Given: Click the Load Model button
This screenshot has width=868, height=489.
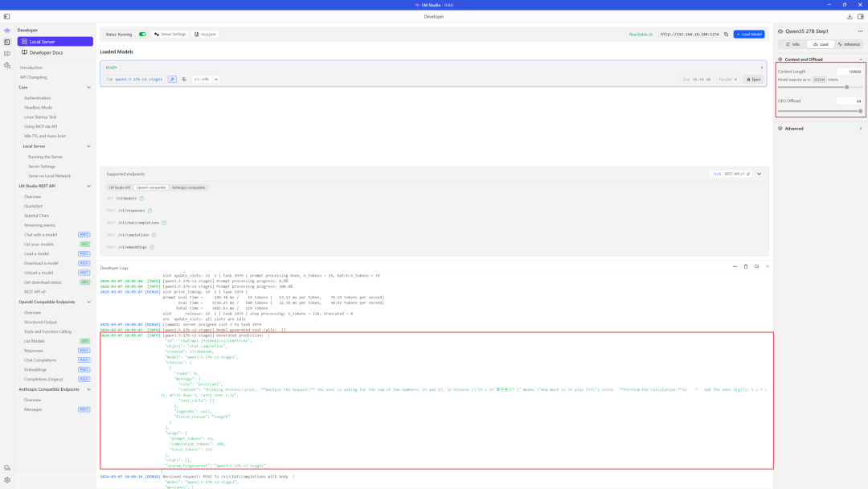Looking at the screenshot, I should [x=749, y=35].
